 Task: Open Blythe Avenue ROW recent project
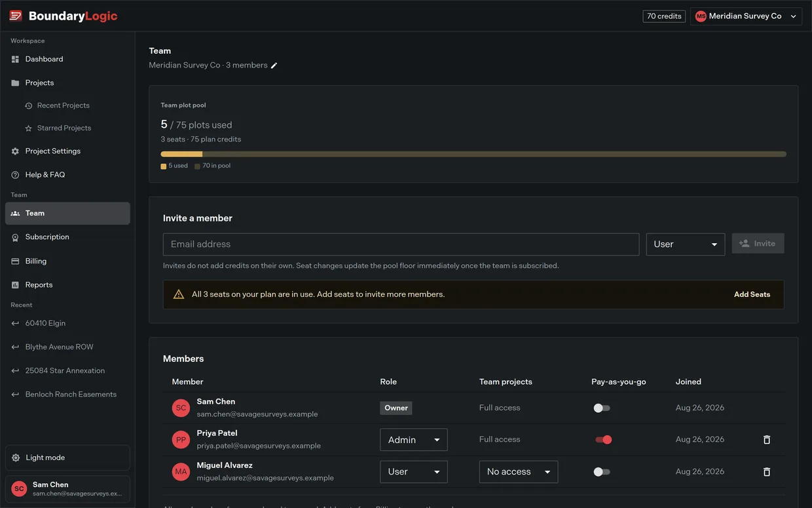67,347
